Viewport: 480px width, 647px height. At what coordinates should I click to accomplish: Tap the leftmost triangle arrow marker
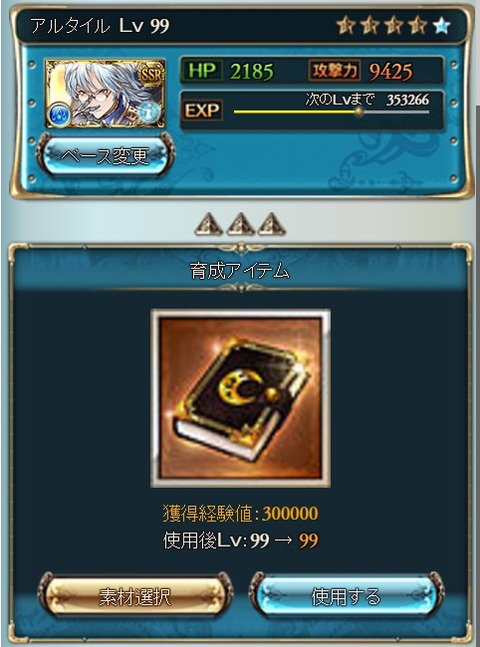tap(209, 224)
